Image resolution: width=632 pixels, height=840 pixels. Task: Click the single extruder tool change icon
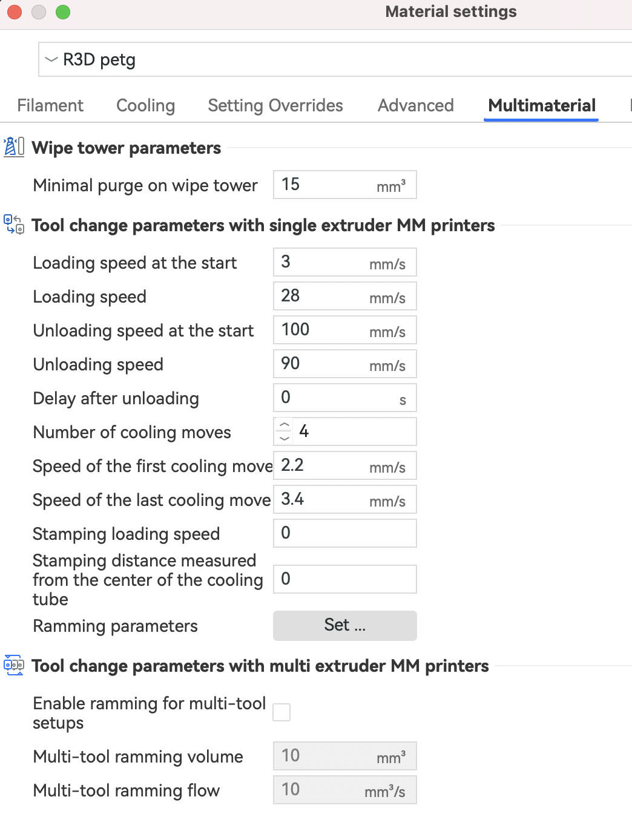(13, 225)
